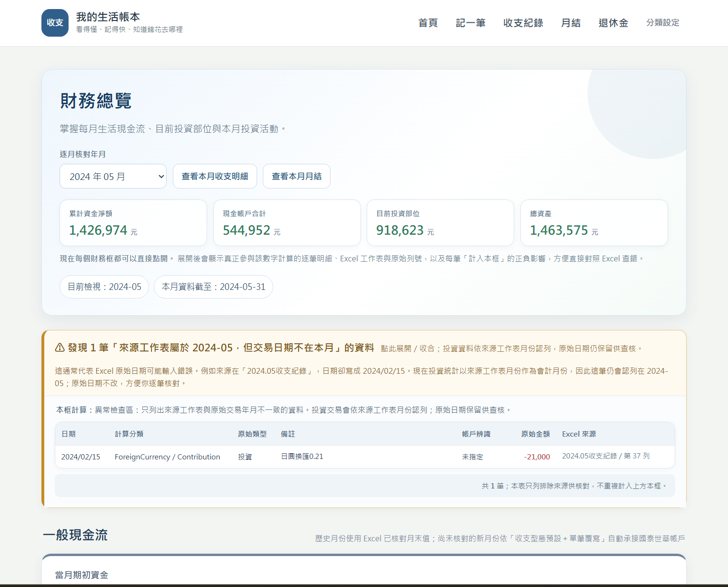Click the 2024.05收支紀錄 / 第 37 列 source cell
728x587 pixels.
pyautogui.click(x=606, y=456)
